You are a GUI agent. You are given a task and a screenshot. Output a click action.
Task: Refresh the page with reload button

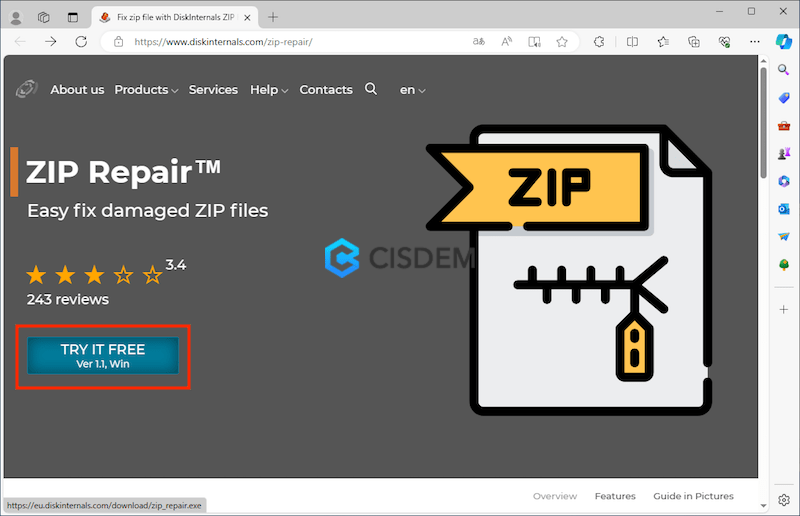click(x=80, y=42)
